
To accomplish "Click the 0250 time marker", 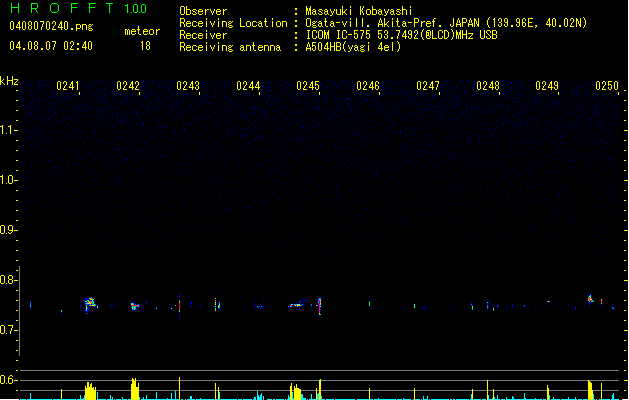I will 607,86.
